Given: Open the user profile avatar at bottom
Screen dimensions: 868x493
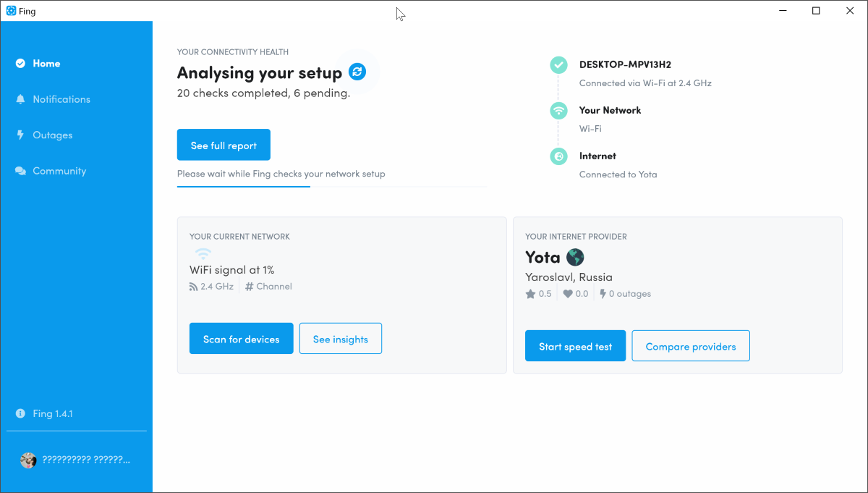Looking at the screenshot, I should (28, 460).
